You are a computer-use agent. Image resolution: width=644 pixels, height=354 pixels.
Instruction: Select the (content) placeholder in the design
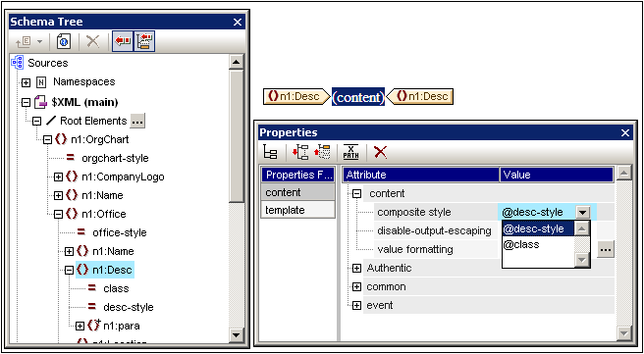(358, 97)
